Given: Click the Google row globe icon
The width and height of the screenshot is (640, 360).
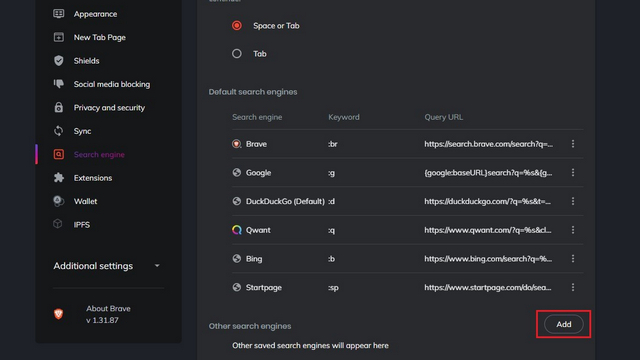Looking at the screenshot, I should click(x=236, y=172).
